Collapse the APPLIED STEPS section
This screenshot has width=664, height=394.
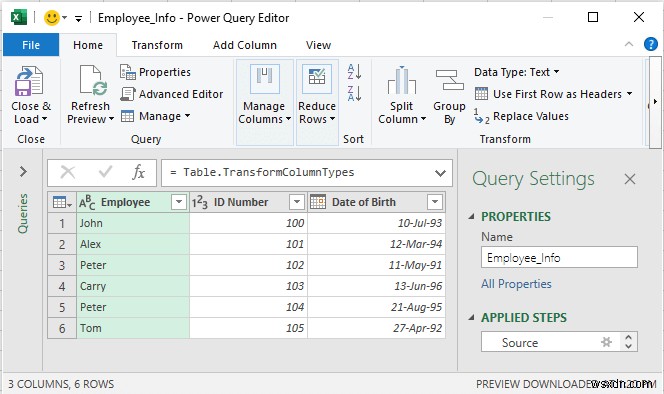coord(471,317)
